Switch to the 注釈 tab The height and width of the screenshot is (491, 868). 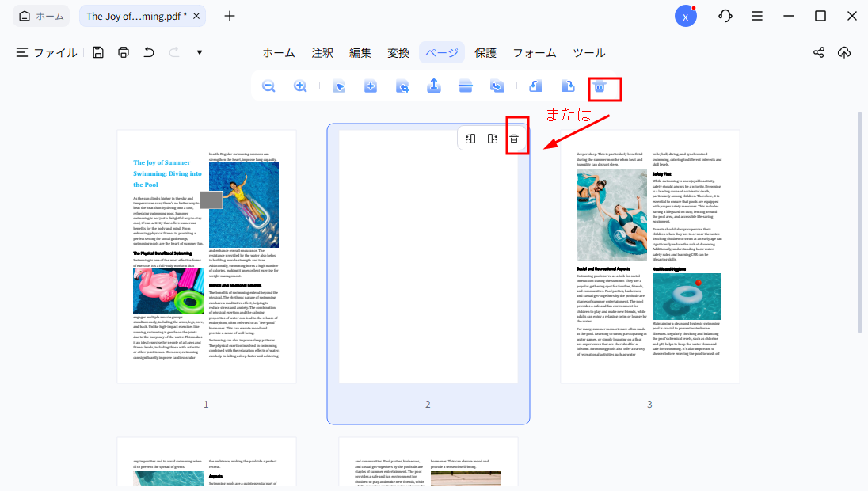(322, 53)
